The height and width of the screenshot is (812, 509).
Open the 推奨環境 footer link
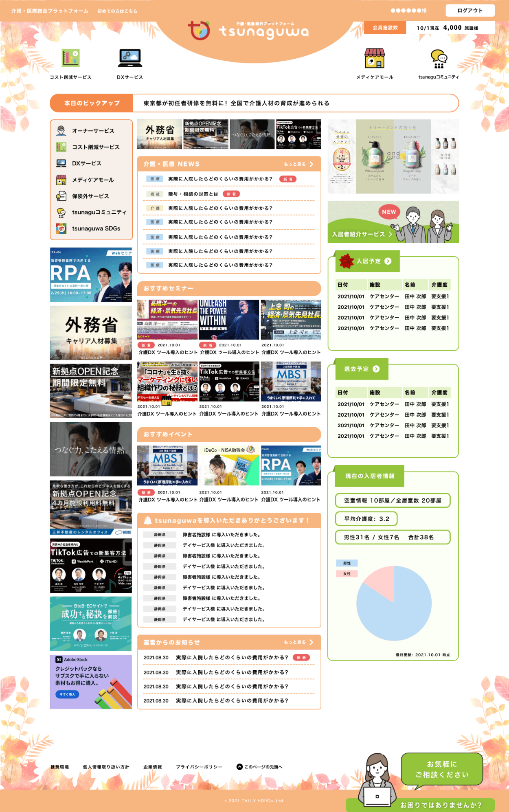59,767
